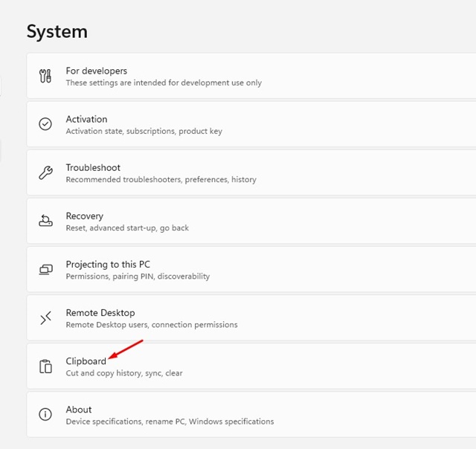Screen dimensions: 476x449
Task: Go to Troubleshoot settings
Action: pos(93,168)
